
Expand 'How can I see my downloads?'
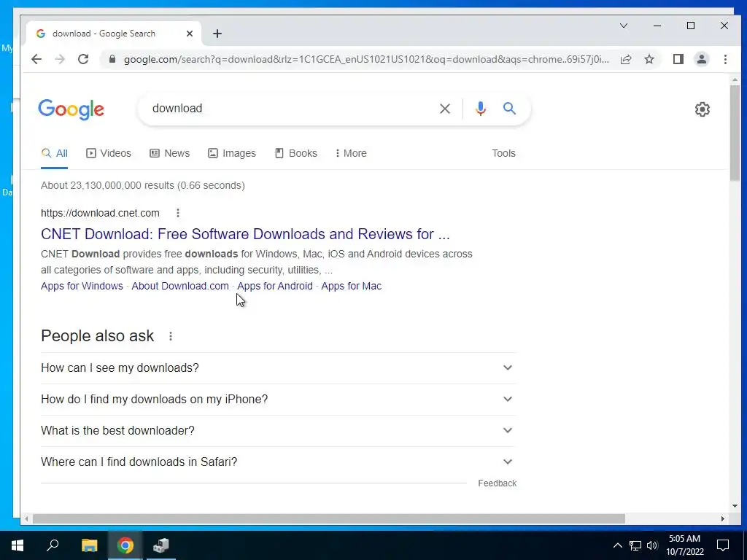[x=278, y=368]
